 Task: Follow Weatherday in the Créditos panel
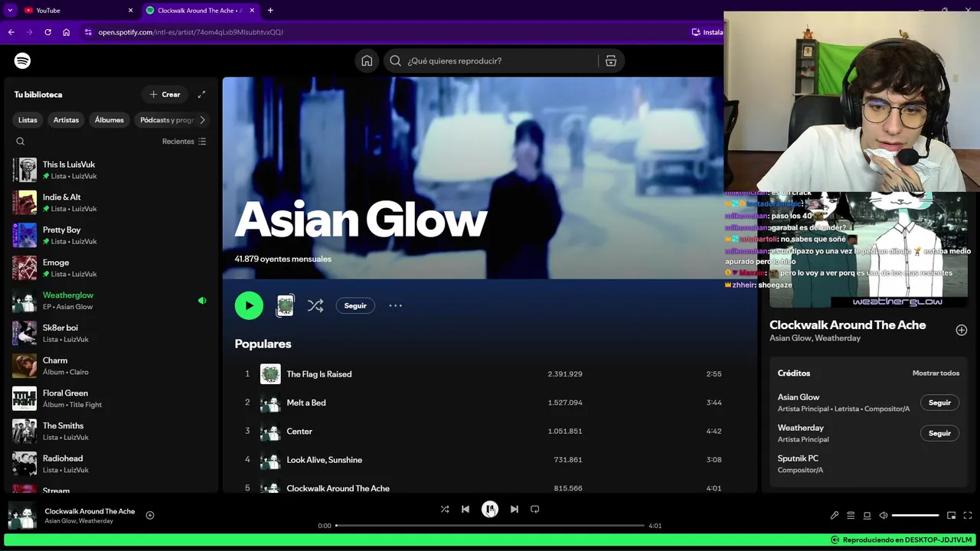tap(939, 433)
